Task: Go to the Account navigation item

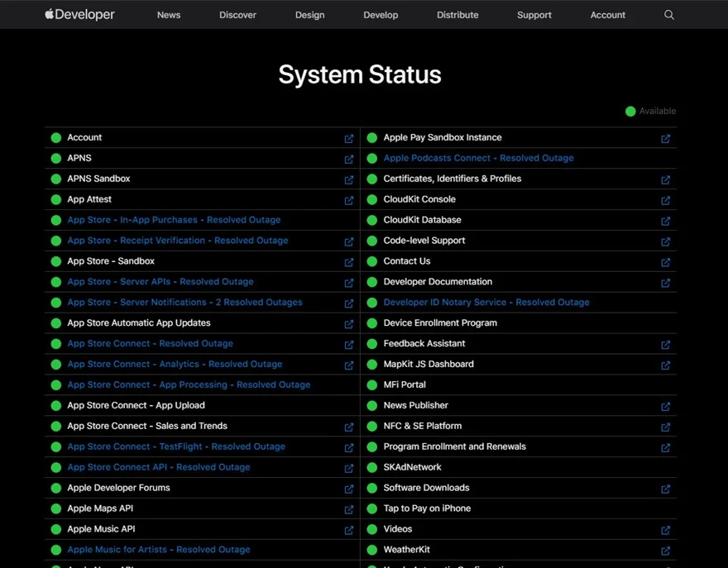Action: (607, 15)
